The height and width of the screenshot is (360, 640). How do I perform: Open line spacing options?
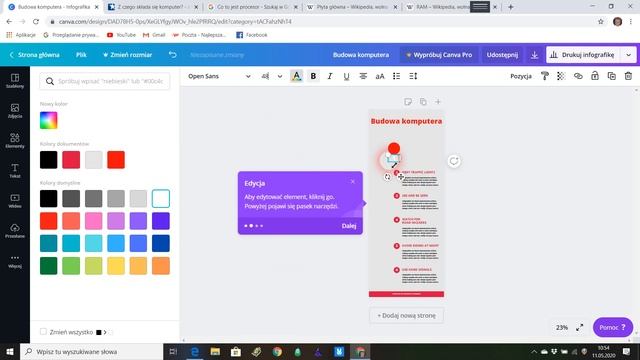[x=413, y=76]
